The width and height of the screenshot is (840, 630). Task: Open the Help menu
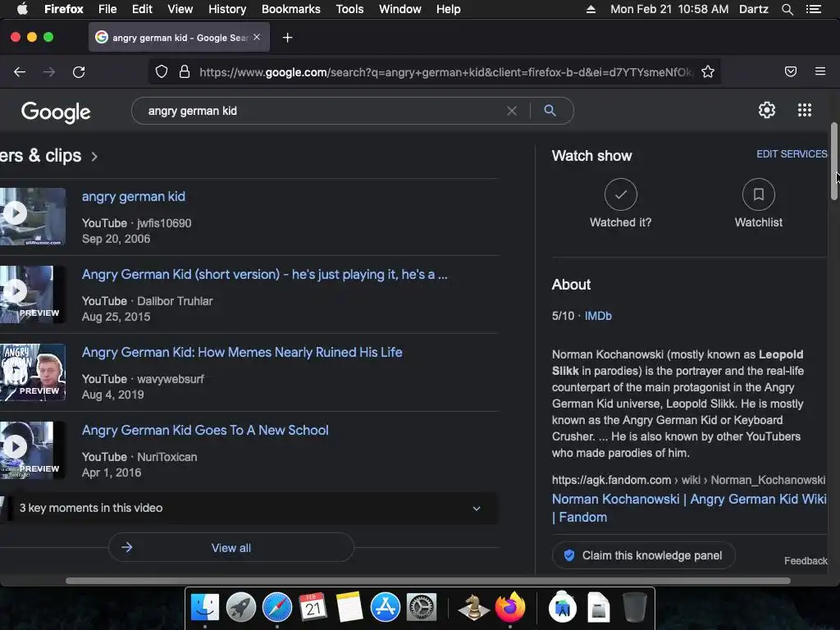(448, 9)
